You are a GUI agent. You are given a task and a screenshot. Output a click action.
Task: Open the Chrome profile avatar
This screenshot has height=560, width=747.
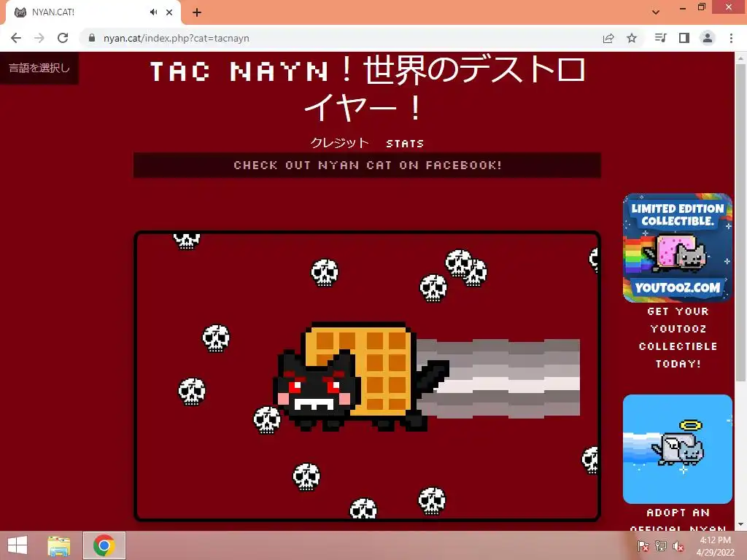click(x=708, y=38)
